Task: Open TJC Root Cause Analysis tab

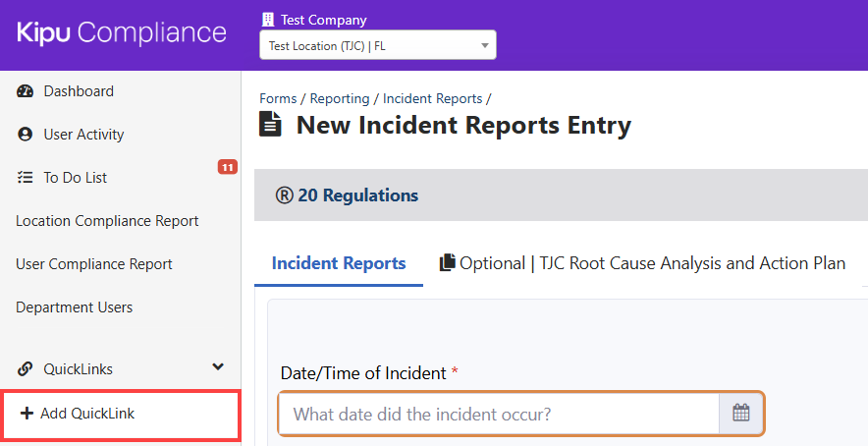Action: 652,263
